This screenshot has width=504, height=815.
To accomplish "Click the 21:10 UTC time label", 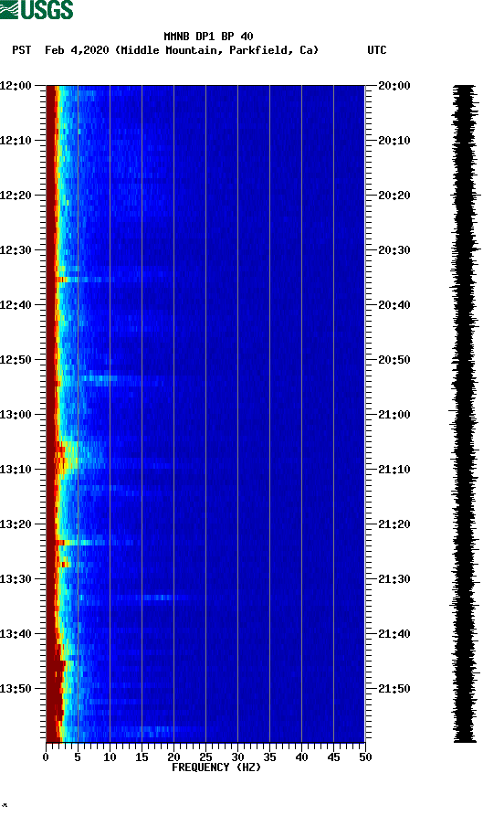I will tap(394, 470).
